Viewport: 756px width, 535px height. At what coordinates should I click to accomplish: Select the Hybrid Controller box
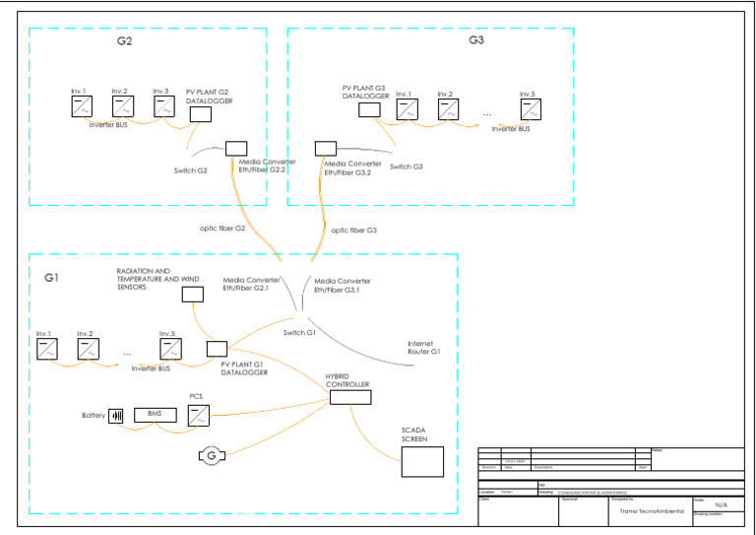[x=350, y=397]
